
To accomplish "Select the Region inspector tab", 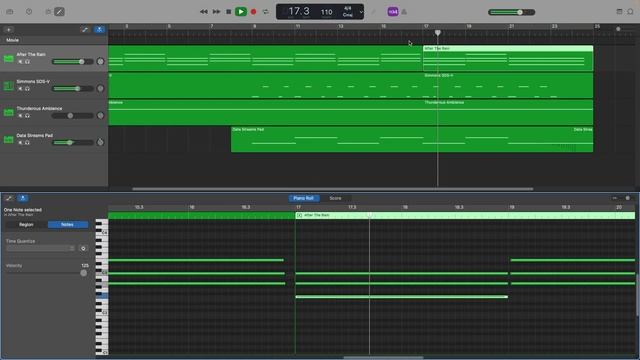I will coord(26,224).
